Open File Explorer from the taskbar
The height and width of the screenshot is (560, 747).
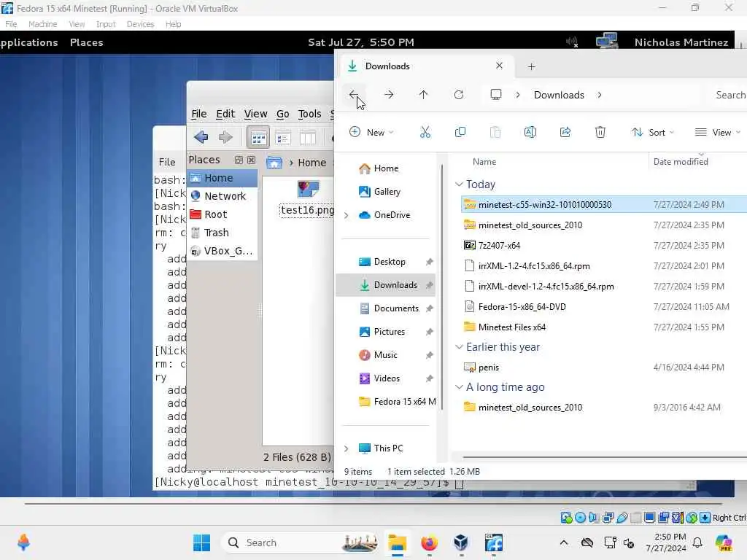coord(397,542)
